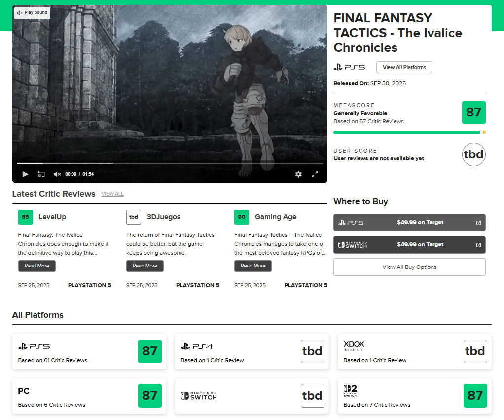Viewport: 504px width, 420px height.
Task: Click the Play Sound button on video
Action: click(32, 12)
